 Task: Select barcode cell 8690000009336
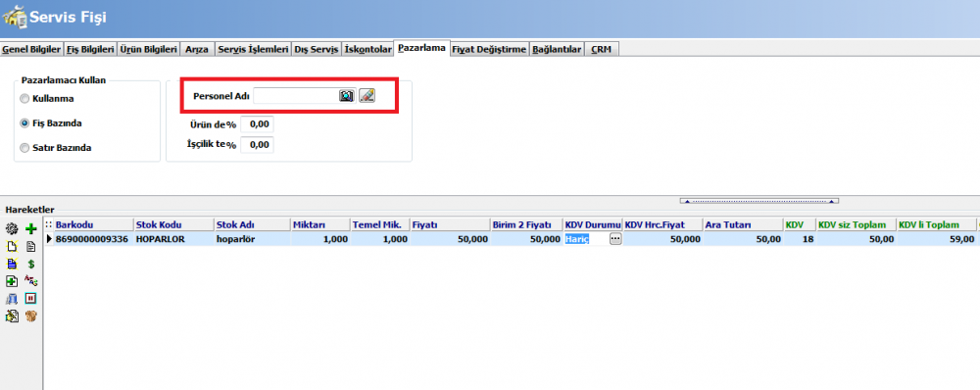click(x=94, y=239)
